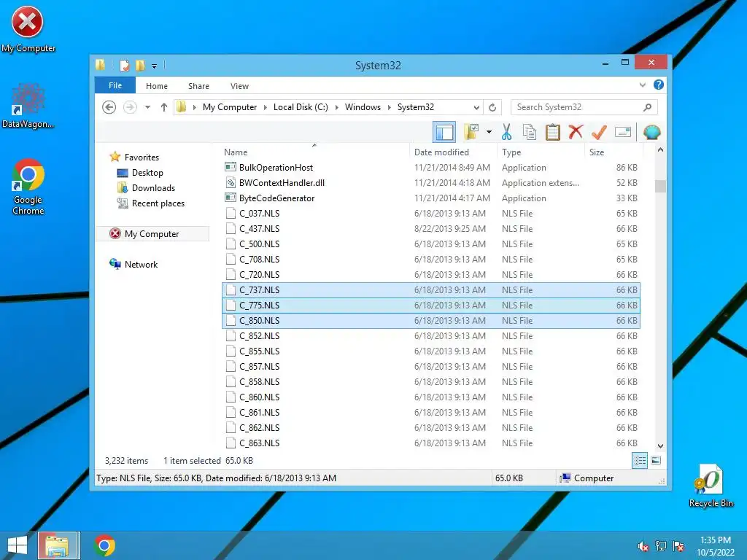
Task: Expand the arrow after Windows breadcrumb
Action: click(x=390, y=107)
